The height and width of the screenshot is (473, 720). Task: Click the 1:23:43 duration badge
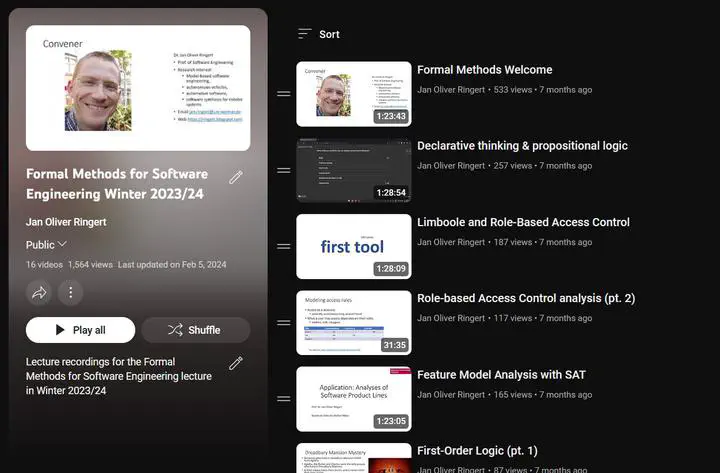click(x=391, y=116)
